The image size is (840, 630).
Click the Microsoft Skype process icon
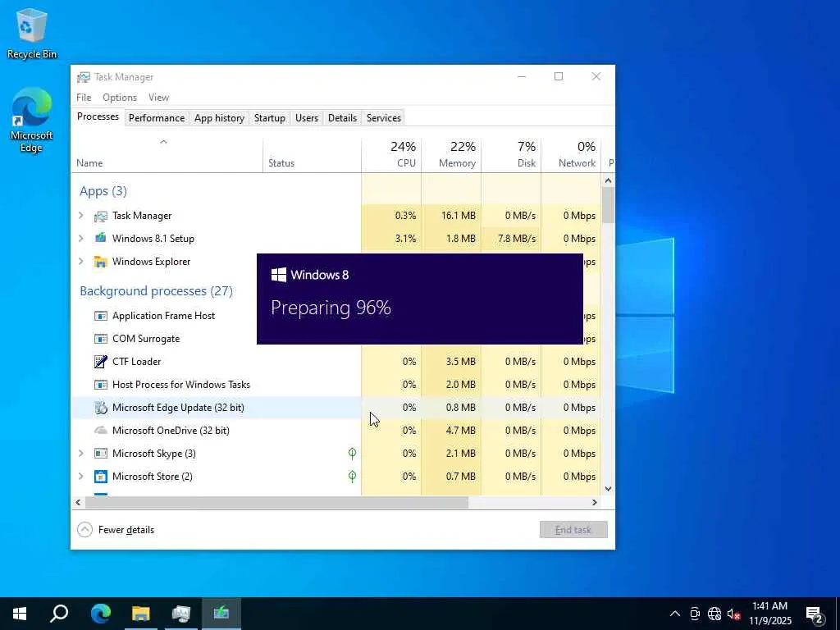tap(101, 453)
